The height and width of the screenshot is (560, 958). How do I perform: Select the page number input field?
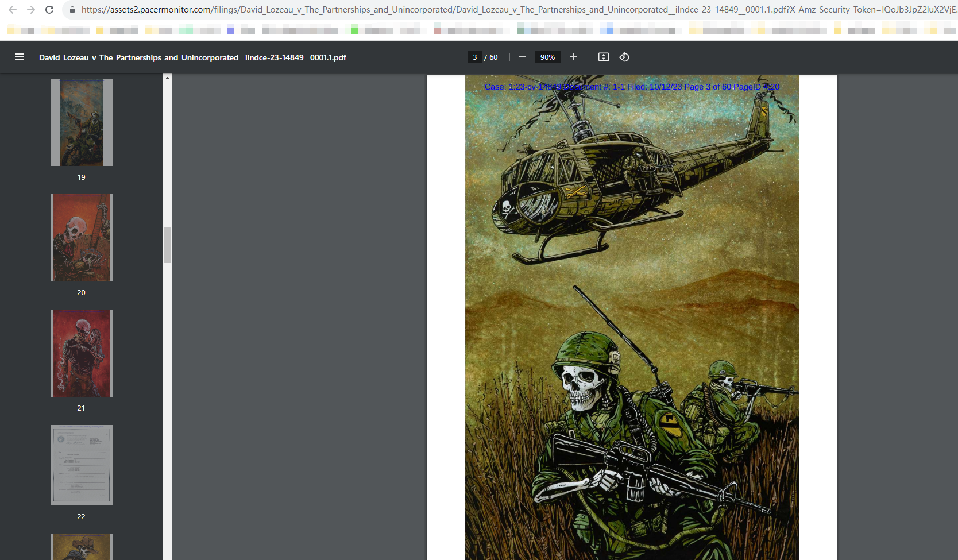pos(475,57)
